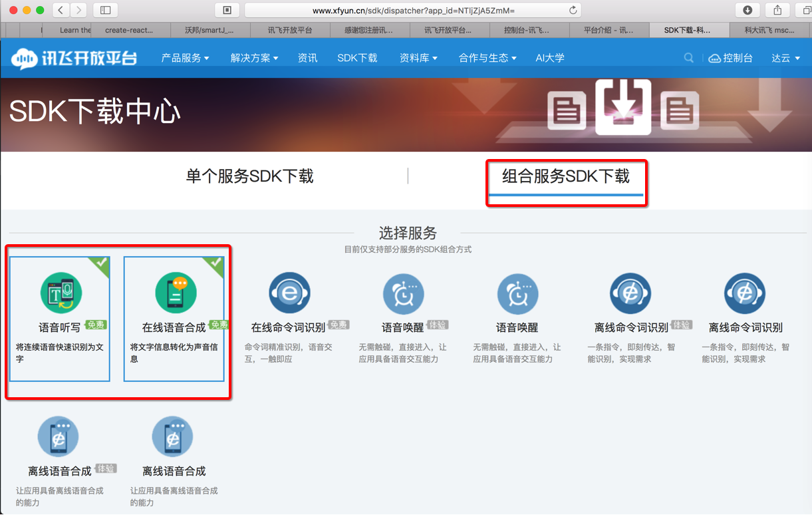The image size is (812, 515).
Task: Click the Safari page view button left of the address bar
Action: click(x=227, y=10)
